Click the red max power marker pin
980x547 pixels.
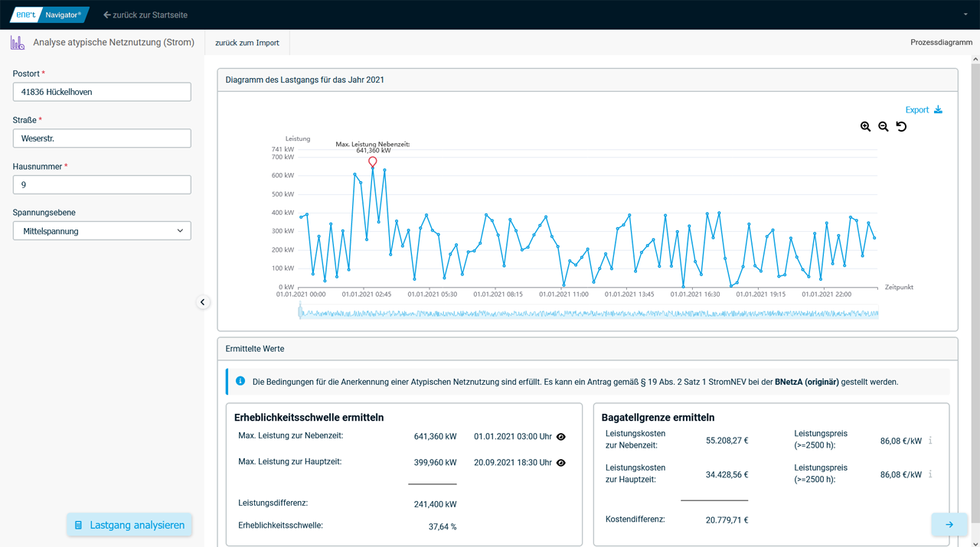pyautogui.click(x=373, y=162)
